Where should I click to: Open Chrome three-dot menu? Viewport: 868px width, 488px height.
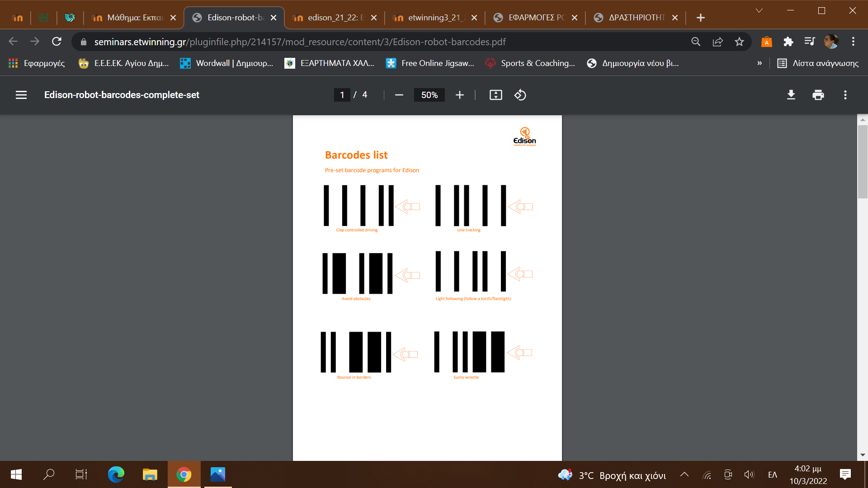click(853, 42)
